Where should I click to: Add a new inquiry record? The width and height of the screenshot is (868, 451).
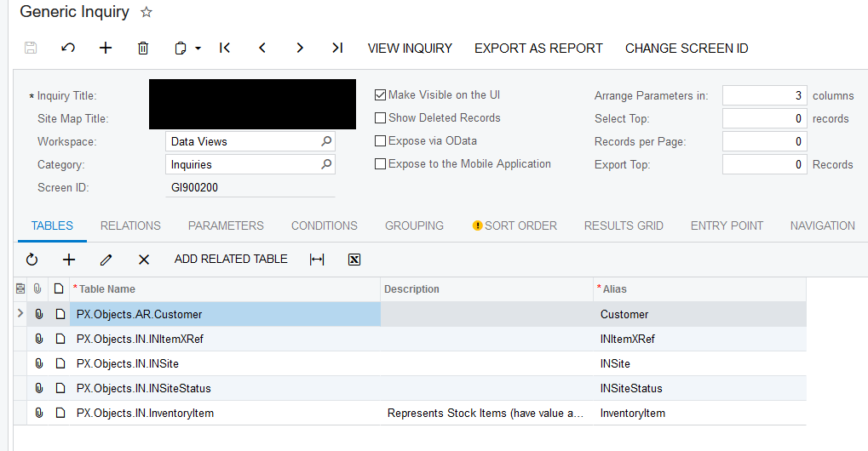[x=105, y=49]
